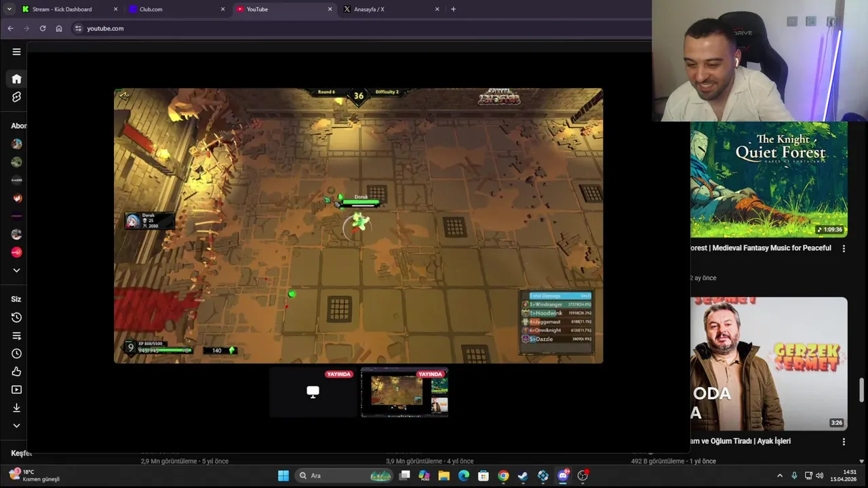Open Task View on taskbar
868x488 pixels.
405,476
